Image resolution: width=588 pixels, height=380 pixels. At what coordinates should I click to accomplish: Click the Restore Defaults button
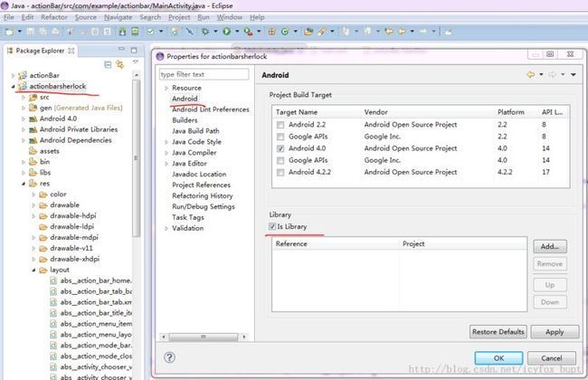(498, 332)
